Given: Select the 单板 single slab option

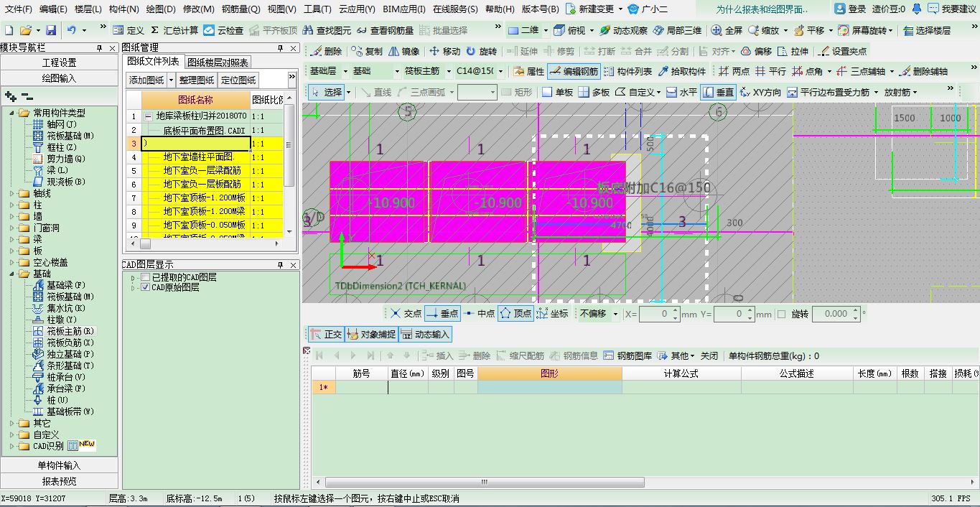Looking at the screenshot, I should click(557, 92).
